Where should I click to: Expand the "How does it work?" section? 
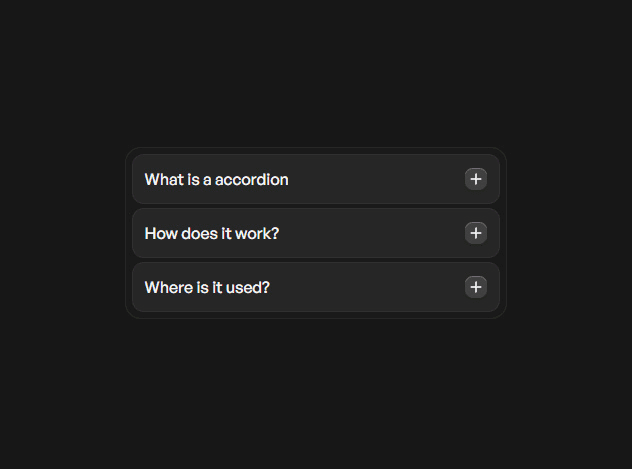point(315,233)
